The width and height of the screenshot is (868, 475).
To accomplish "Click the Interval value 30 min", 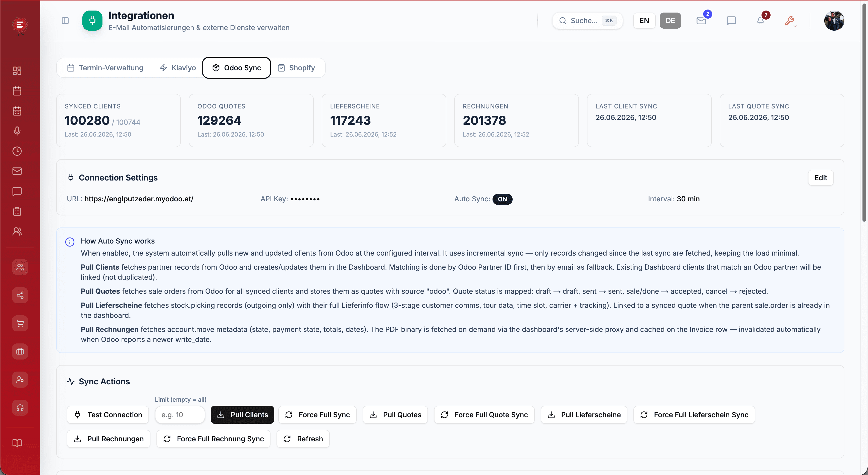I will 688,199.
